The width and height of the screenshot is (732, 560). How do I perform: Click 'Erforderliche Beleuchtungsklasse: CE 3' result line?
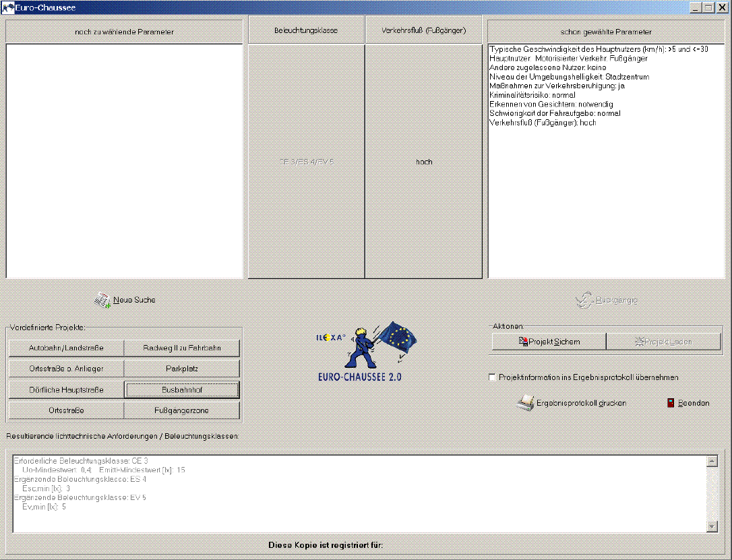(x=81, y=460)
